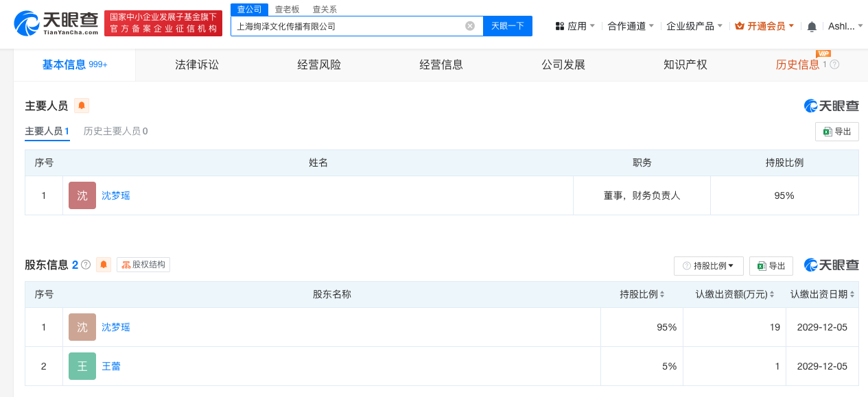
Task: Click the 天眼一下 search button
Action: [x=508, y=26]
